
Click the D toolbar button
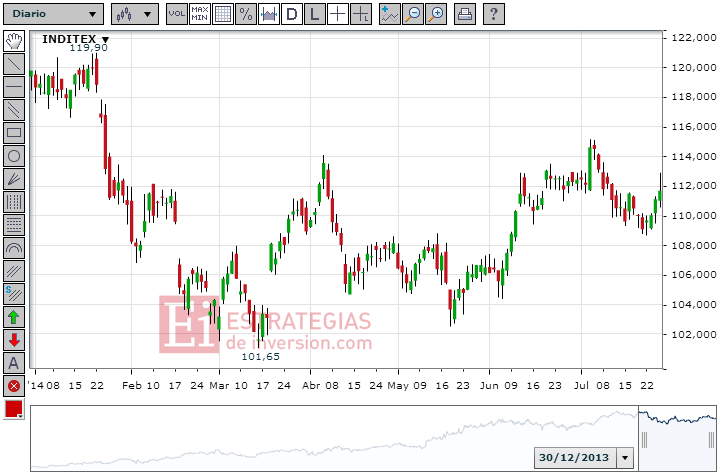tap(291, 14)
